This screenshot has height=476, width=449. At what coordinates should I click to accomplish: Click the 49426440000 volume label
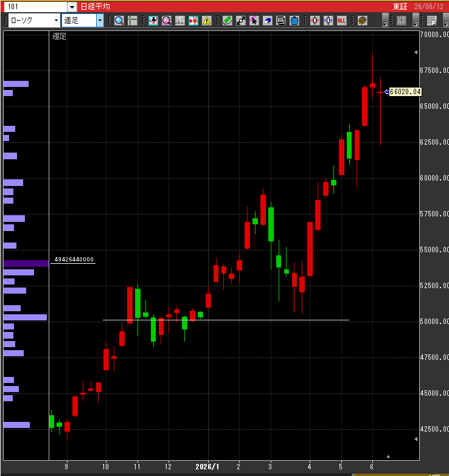click(74, 259)
